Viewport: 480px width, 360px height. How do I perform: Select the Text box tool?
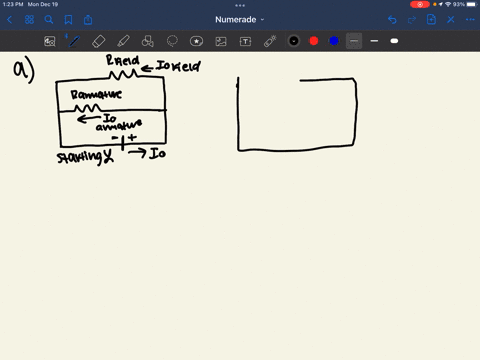[245, 41]
